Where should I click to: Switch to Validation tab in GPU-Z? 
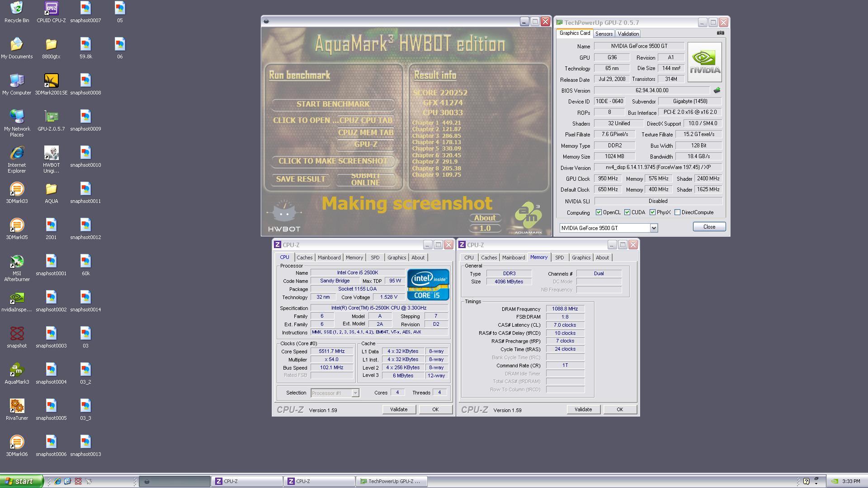coord(628,34)
